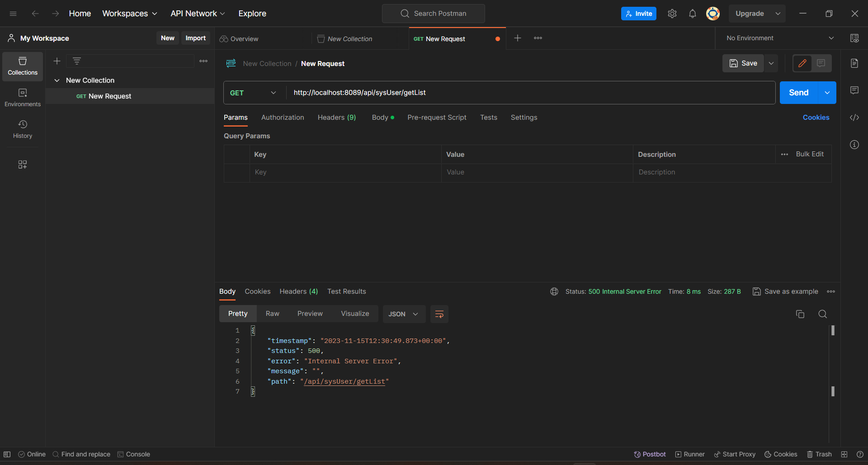Open the code snippet icon
868x465 pixels.
[854, 117]
